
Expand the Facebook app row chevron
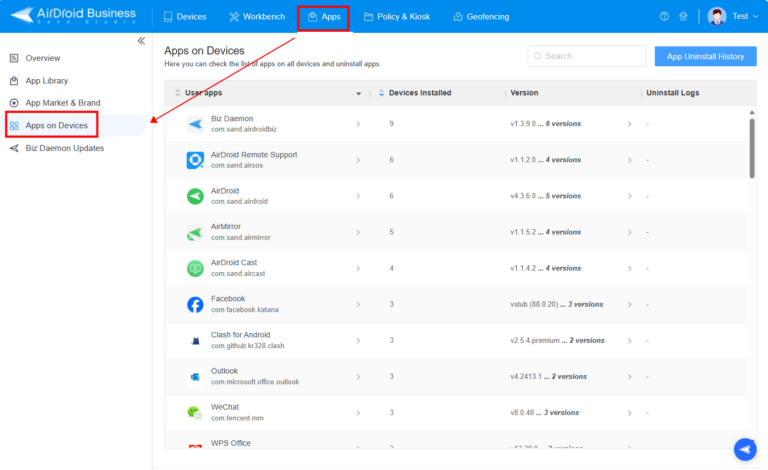point(358,305)
